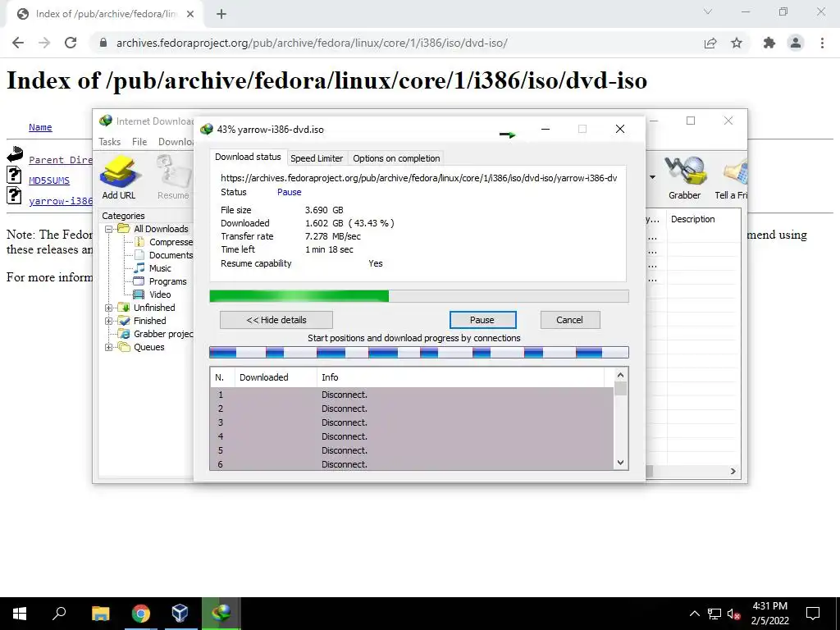Viewport: 840px width, 630px height.
Task: Open a new Chrome tab
Action: tap(221, 15)
